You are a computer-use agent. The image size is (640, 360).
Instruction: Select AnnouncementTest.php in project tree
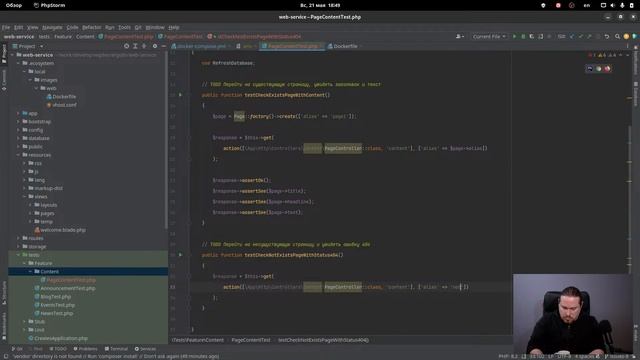tap(65, 289)
